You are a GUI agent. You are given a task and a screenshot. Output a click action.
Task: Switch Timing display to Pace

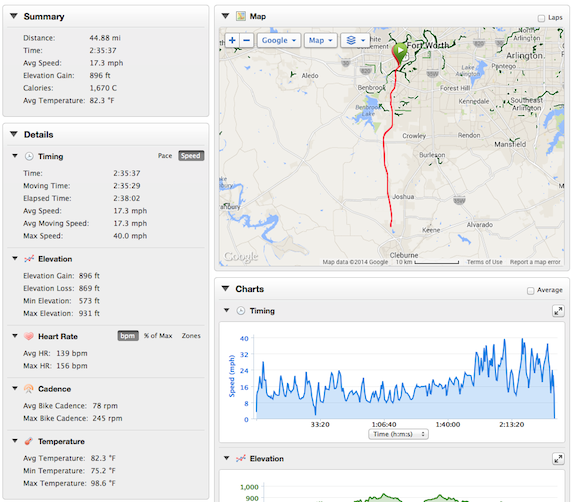[165, 156]
